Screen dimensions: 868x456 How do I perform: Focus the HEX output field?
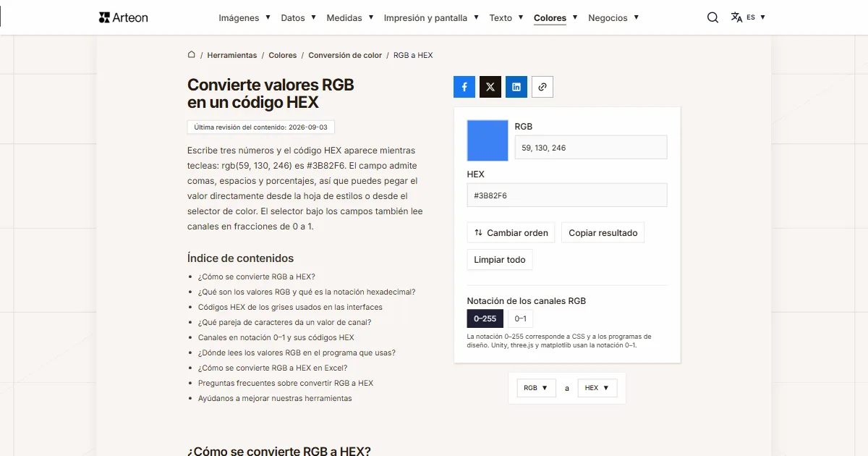(x=567, y=195)
